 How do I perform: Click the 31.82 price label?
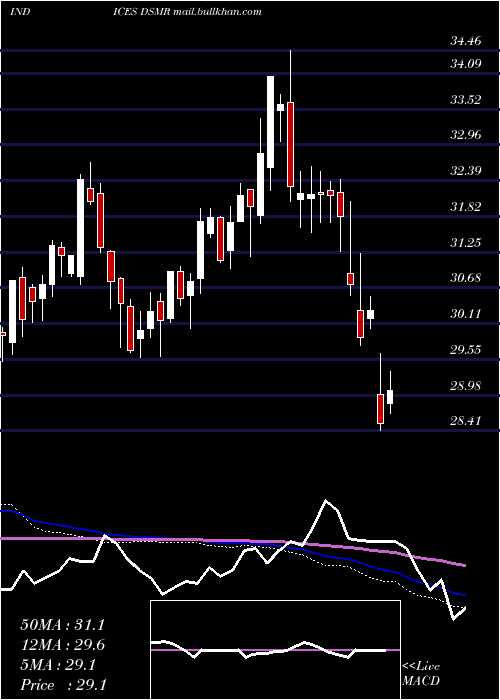tap(466, 207)
